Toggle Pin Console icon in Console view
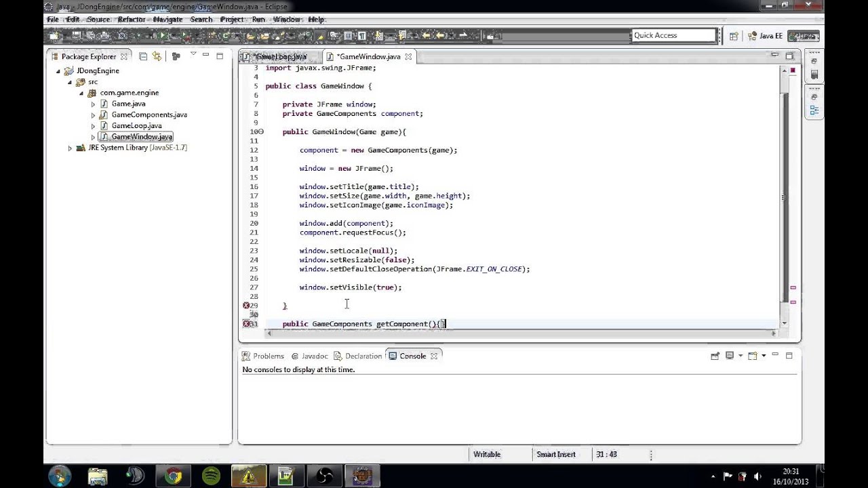The width and height of the screenshot is (868, 488). [x=715, y=356]
